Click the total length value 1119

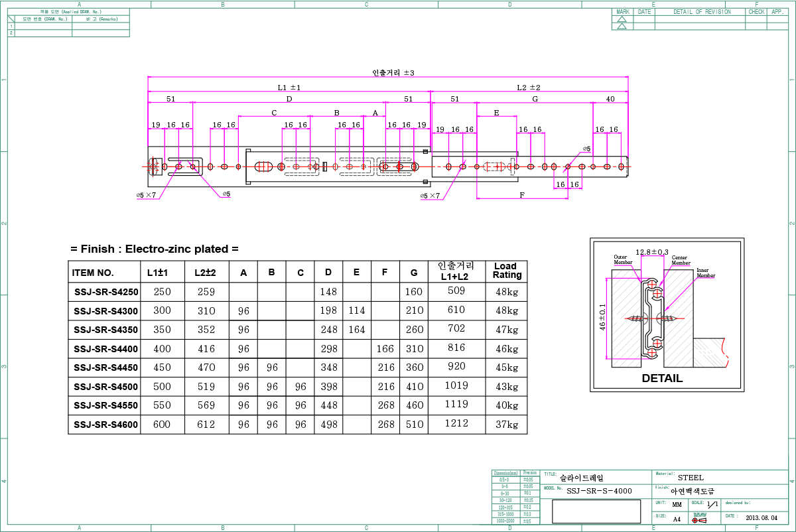coord(456,404)
